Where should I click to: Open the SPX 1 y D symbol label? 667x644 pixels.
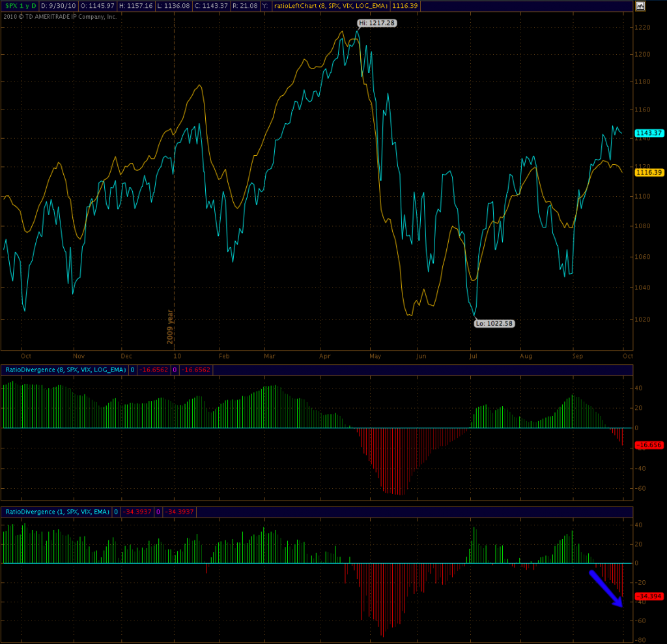[21, 6]
